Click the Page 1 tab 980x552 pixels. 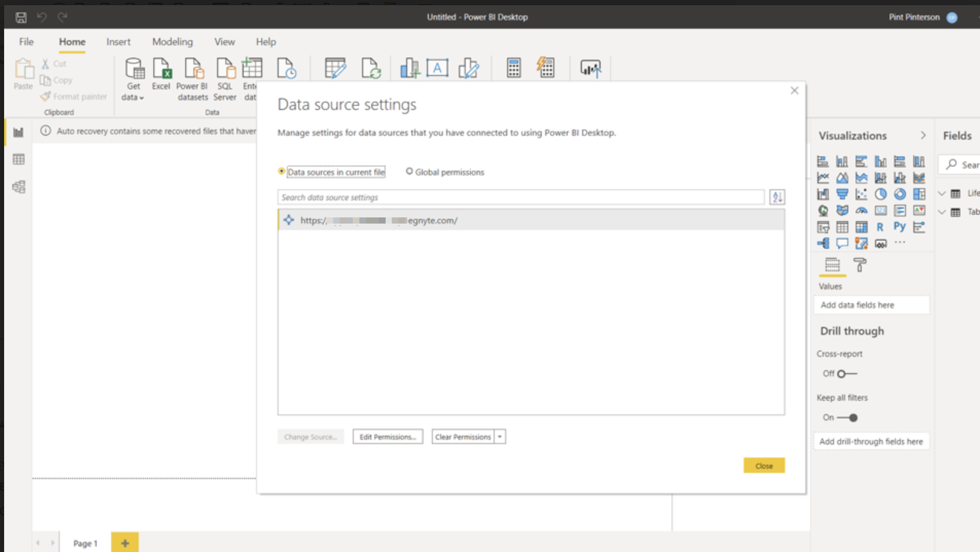pyautogui.click(x=85, y=543)
